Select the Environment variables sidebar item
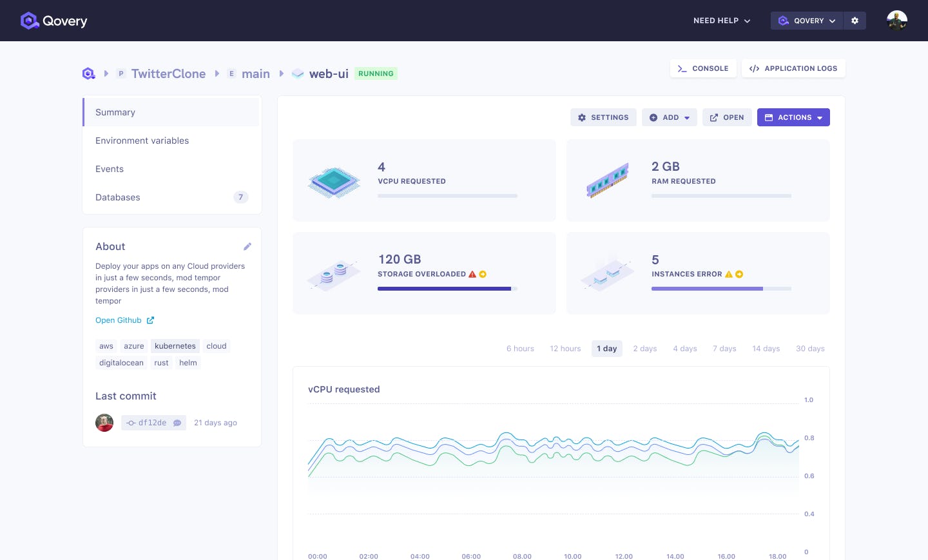The height and width of the screenshot is (560, 928). click(x=142, y=140)
